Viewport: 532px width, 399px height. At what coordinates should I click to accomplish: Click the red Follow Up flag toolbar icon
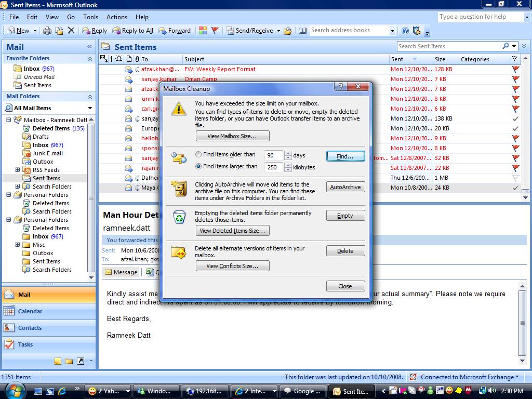point(215,30)
